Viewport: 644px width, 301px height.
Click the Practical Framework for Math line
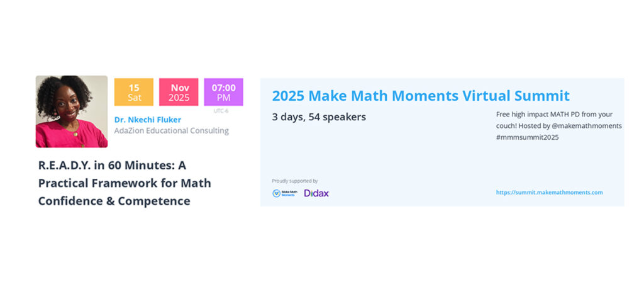pyautogui.click(x=125, y=183)
